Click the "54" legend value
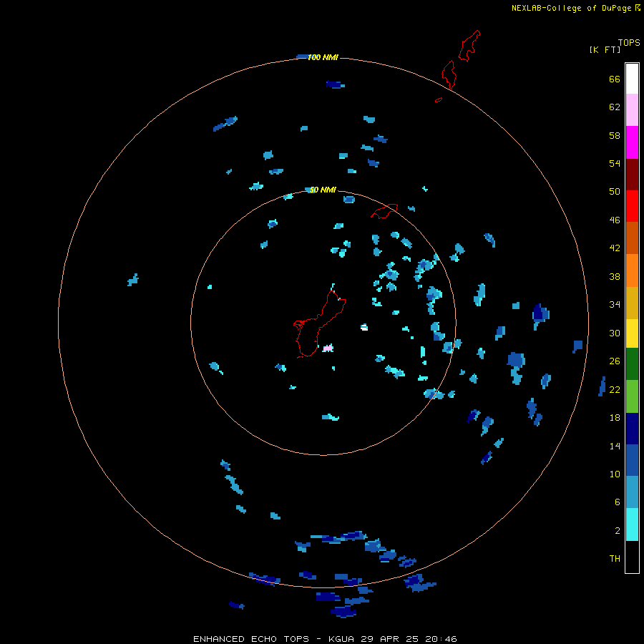Screen dimensions: 644x644 click(615, 163)
